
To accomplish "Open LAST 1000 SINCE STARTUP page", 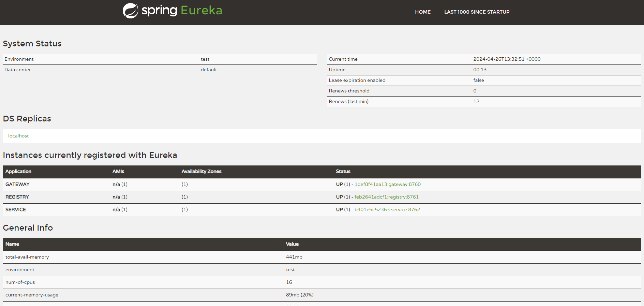I will (477, 12).
